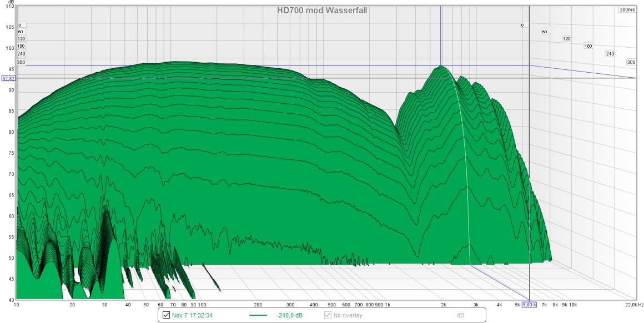Image resolution: width=644 pixels, height=323 pixels.
Task: Click the highlighted 5.83 k frequency marker
Action: 528,305
